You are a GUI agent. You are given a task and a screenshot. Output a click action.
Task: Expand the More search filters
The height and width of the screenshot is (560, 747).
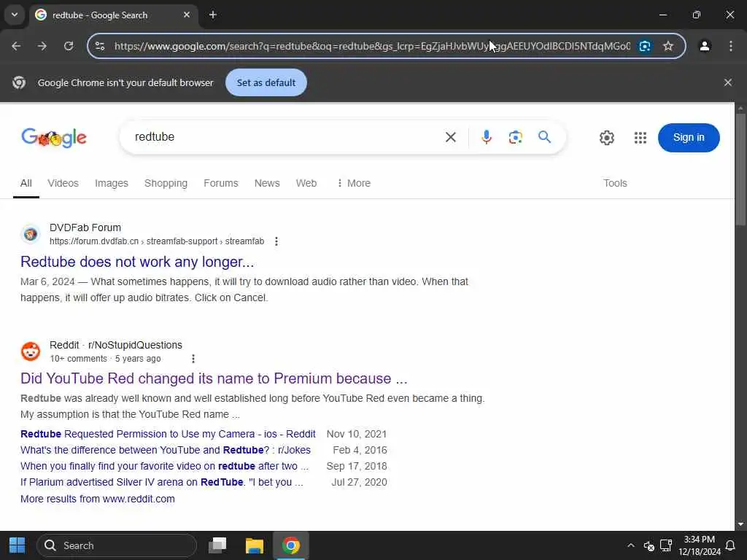pos(354,183)
